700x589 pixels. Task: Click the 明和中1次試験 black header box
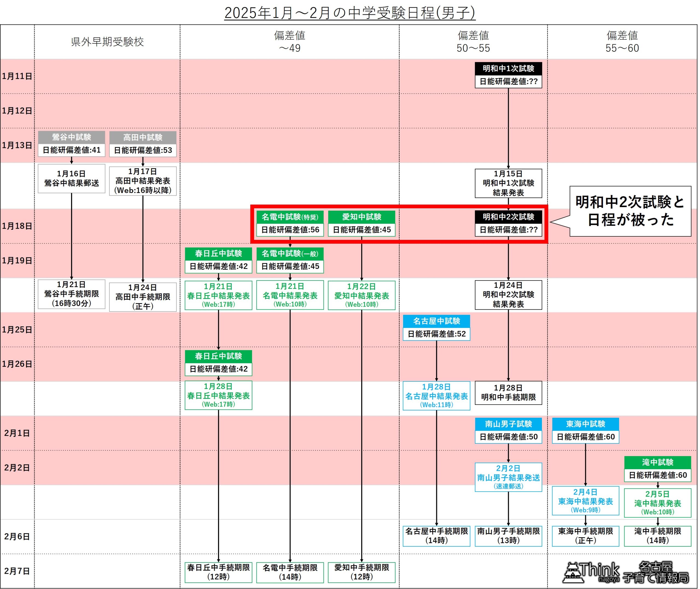508,68
